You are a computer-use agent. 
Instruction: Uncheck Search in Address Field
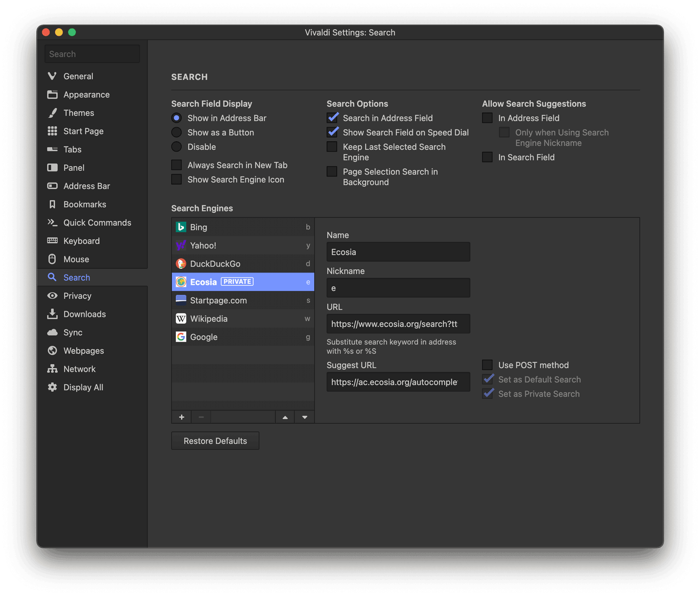[x=332, y=118]
